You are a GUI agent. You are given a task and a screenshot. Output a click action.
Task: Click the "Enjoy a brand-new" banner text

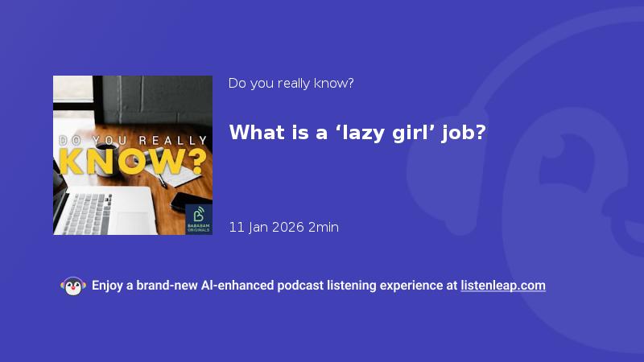pos(145,286)
